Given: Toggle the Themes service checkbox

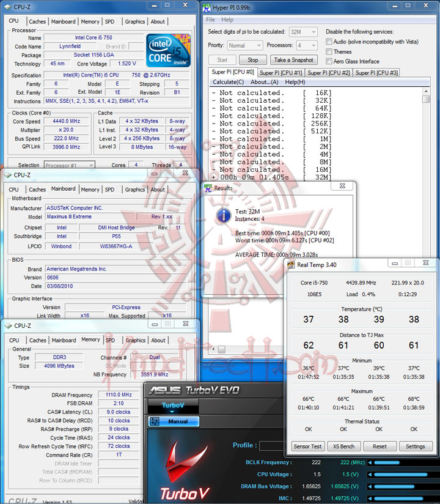Looking at the screenshot, I should 329,52.
